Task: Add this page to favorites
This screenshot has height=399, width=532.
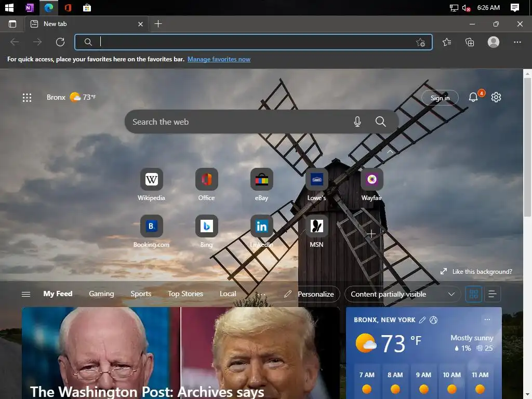Action: point(420,43)
